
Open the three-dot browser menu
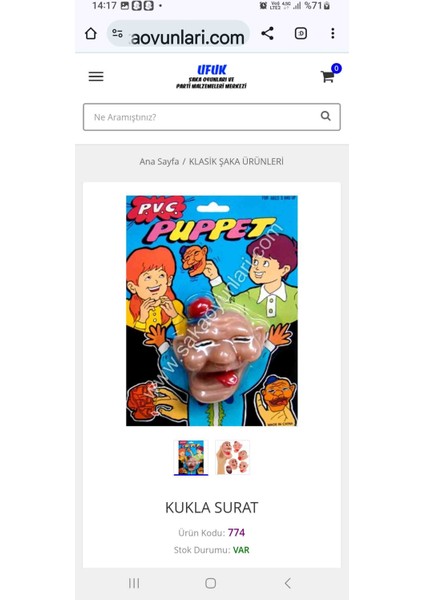(333, 33)
